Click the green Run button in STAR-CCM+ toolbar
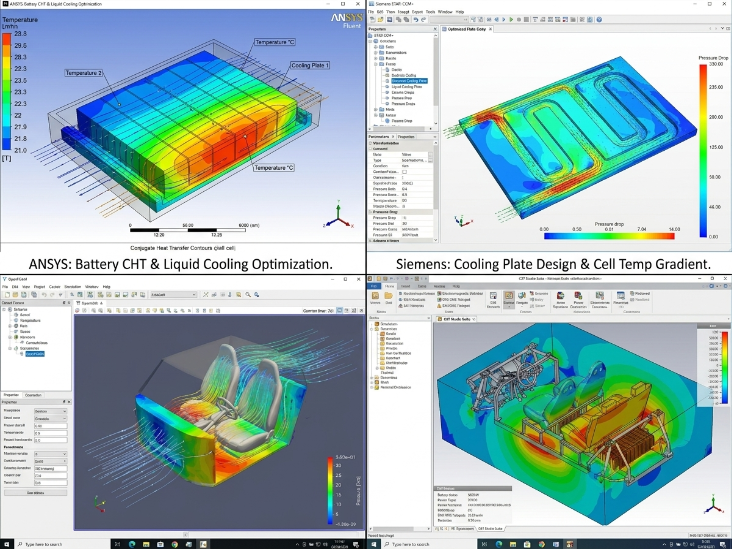Screen dimensions: 732x549 pyautogui.click(x=511, y=20)
